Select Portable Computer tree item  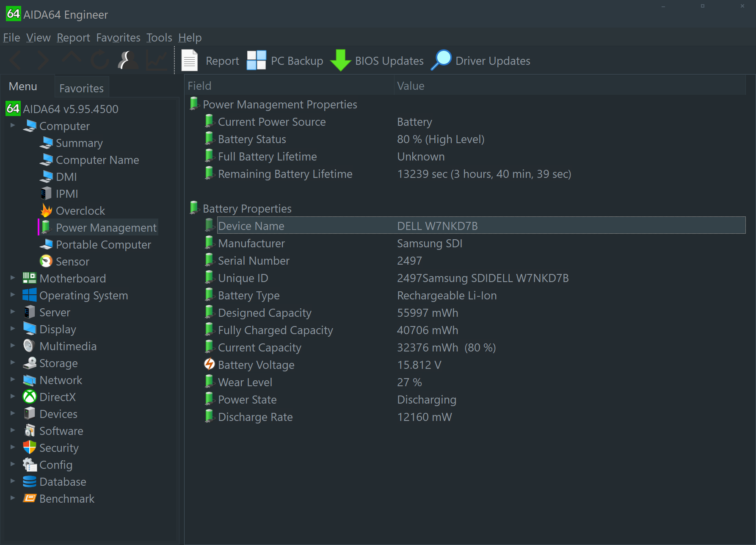[x=103, y=244]
